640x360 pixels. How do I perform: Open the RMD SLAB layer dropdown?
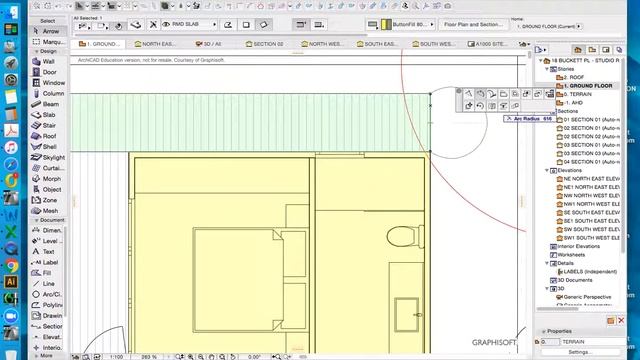pos(214,24)
